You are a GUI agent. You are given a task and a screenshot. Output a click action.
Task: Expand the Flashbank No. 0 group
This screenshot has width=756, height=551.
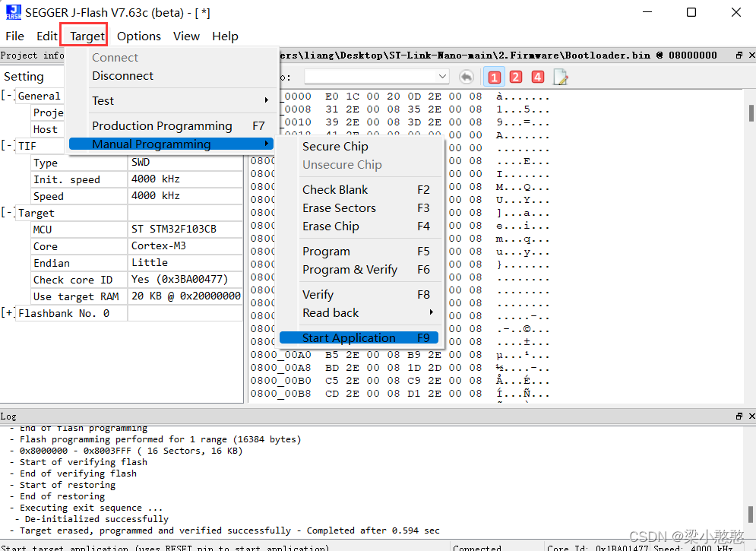(x=8, y=313)
